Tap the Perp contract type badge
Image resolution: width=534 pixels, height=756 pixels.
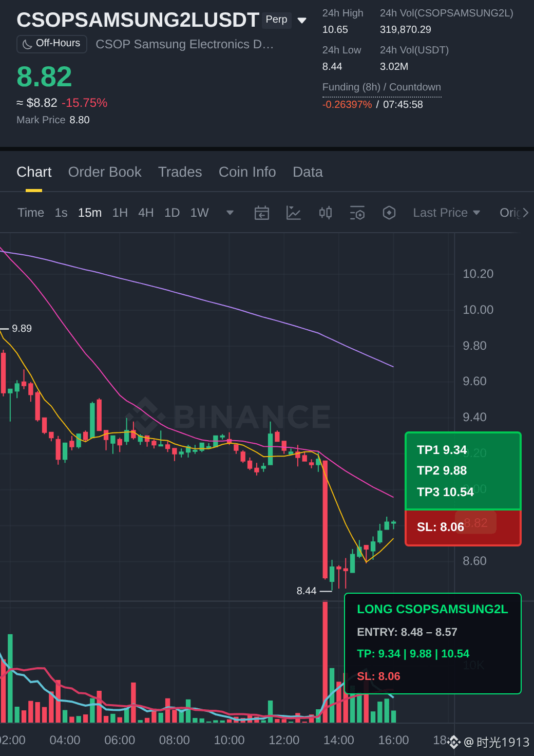(x=277, y=20)
